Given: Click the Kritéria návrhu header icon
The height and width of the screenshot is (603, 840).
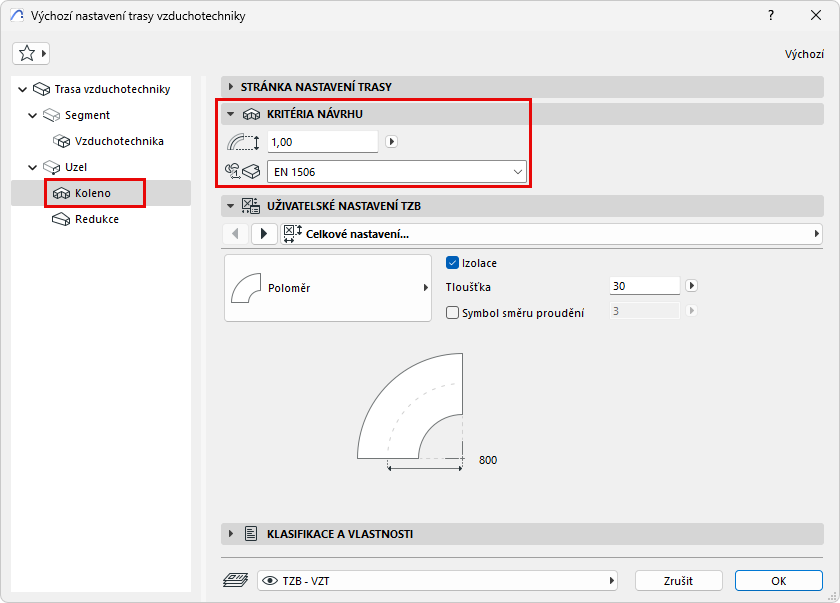Looking at the screenshot, I should click(251, 114).
